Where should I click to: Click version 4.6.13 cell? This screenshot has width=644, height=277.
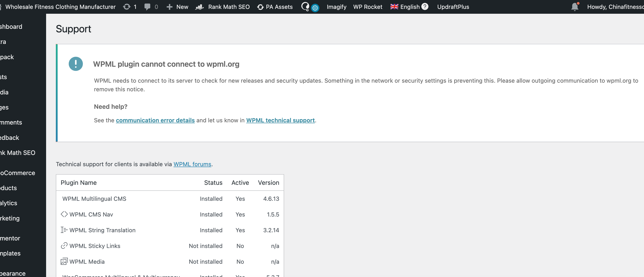(271, 199)
